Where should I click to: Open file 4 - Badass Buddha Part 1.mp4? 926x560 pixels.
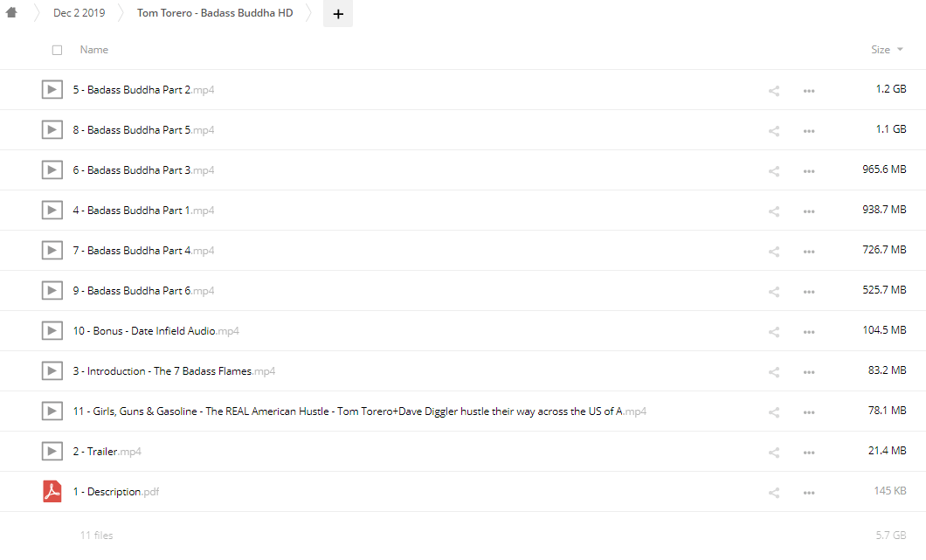[x=143, y=211]
